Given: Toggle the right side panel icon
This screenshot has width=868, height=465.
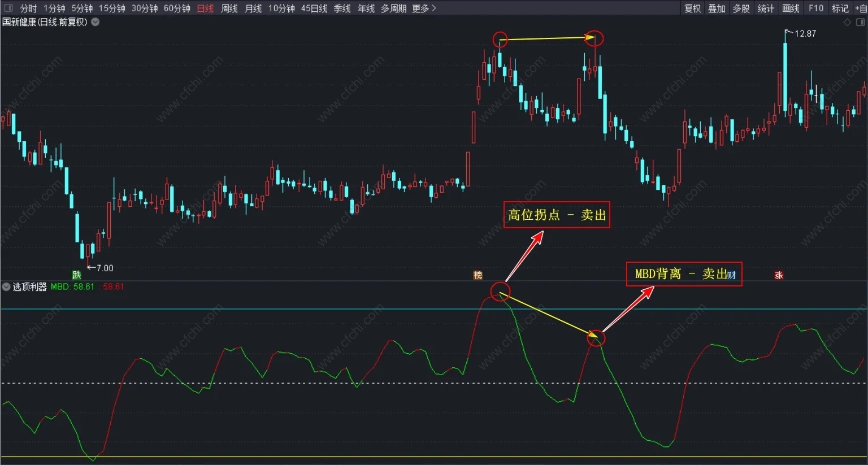Looking at the screenshot, I should point(861,22).
